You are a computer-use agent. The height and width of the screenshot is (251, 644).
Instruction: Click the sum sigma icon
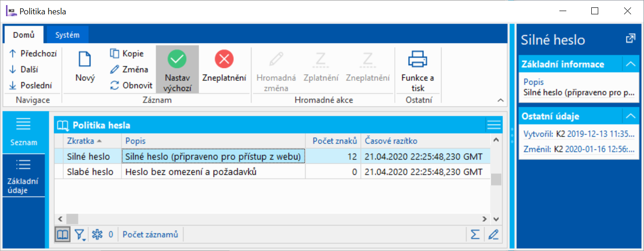[475, 235]
